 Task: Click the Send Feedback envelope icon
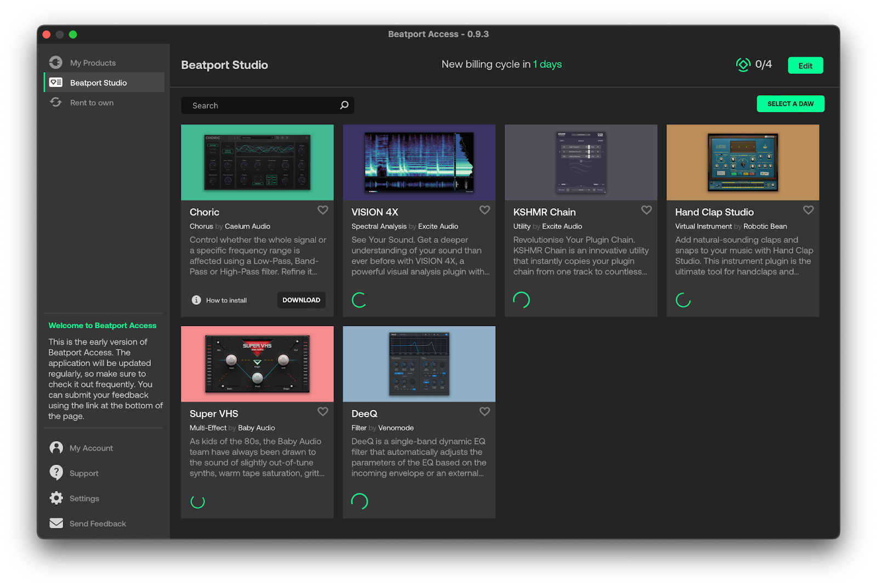(56, 523)
